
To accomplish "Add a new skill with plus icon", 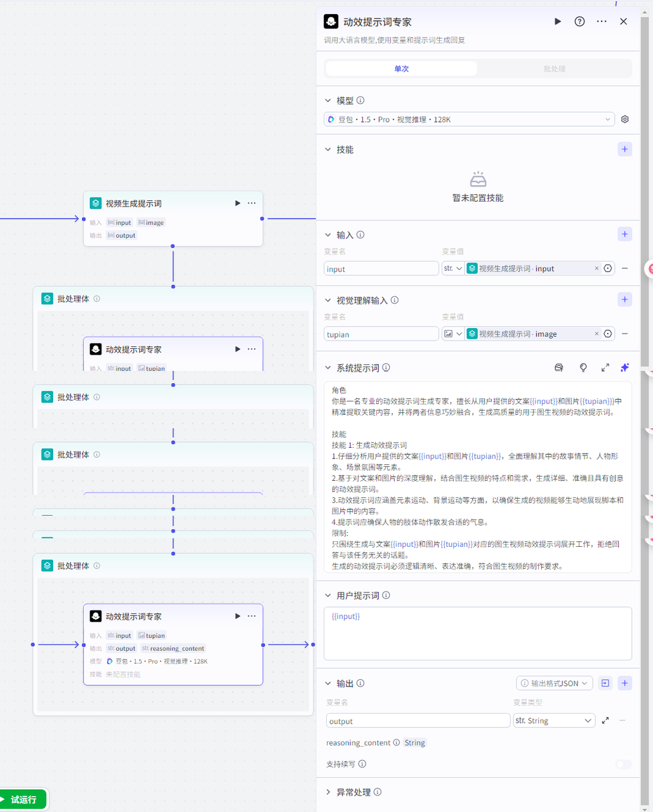I will click(x=624, y=149).
